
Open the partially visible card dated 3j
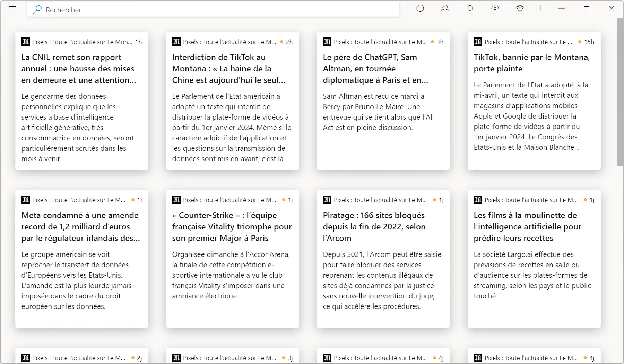[x=233, y=356]
